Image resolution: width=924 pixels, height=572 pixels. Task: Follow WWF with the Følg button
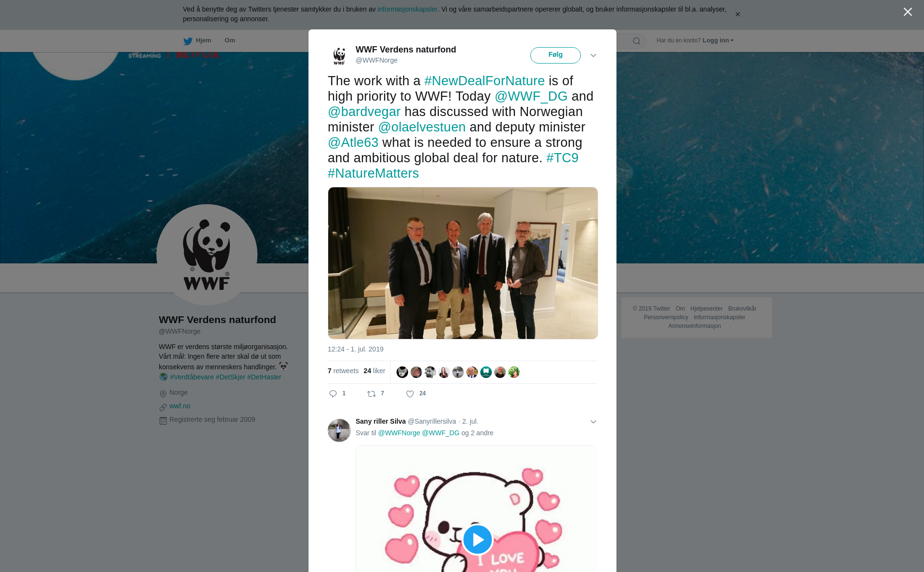(555, 55)
